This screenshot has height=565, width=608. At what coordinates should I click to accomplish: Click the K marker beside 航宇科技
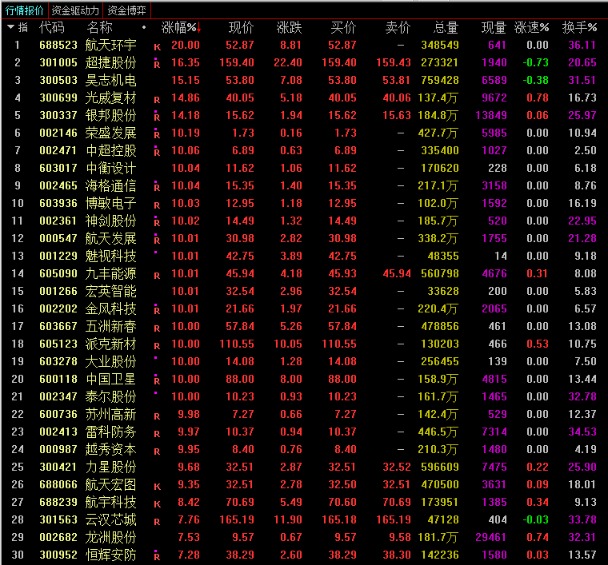coord(157,504)
